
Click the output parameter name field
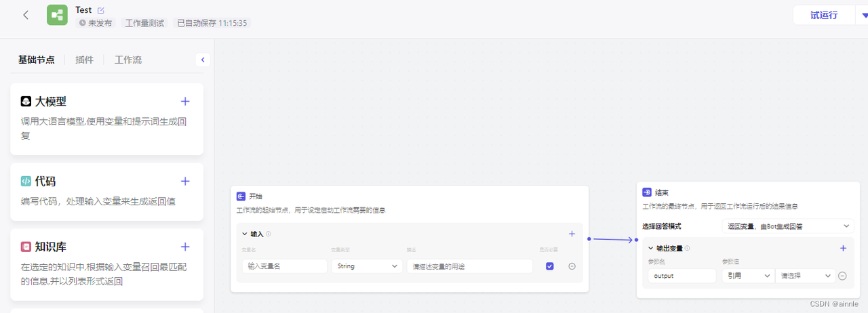tap(682, 276)
